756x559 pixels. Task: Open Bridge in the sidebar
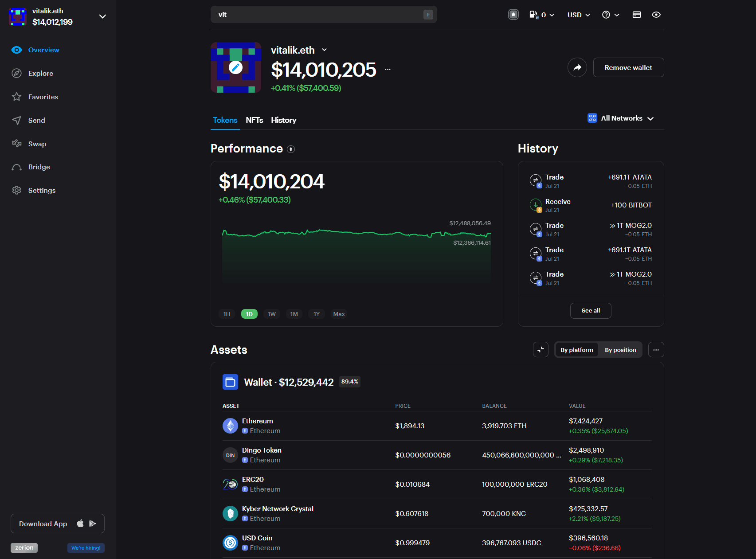click(x=31, y=167)
